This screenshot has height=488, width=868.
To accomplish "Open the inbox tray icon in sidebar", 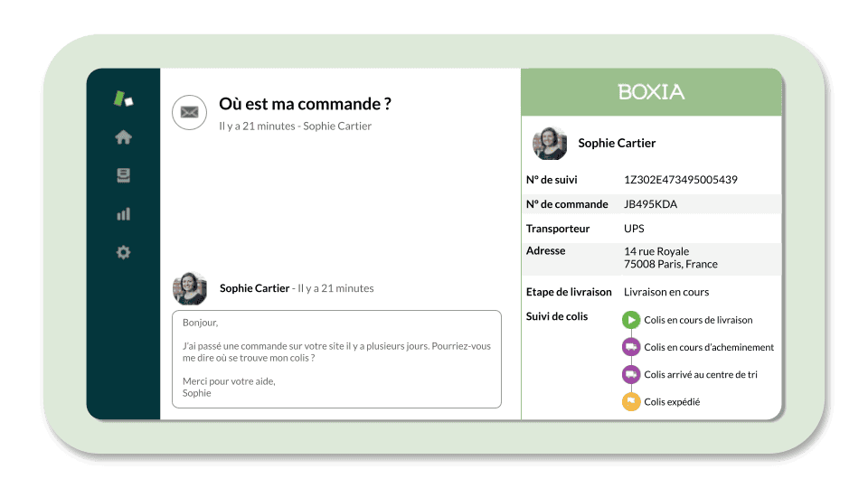I will 124,175.
